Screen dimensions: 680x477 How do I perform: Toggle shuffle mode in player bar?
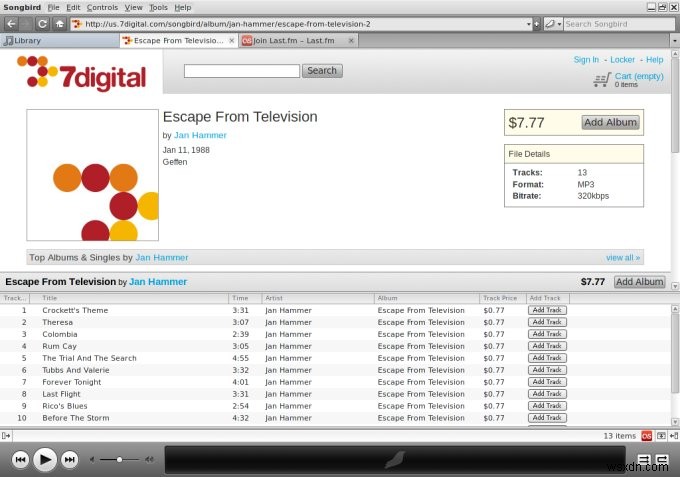(644, 459)
